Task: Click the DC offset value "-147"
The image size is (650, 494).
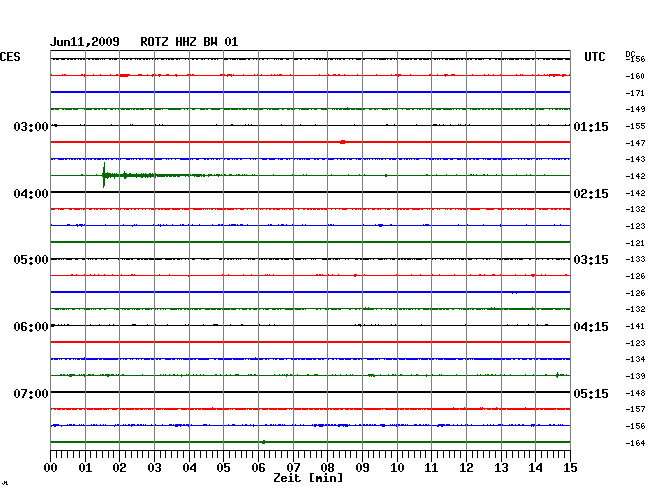Action: click(x=635, y=143)
